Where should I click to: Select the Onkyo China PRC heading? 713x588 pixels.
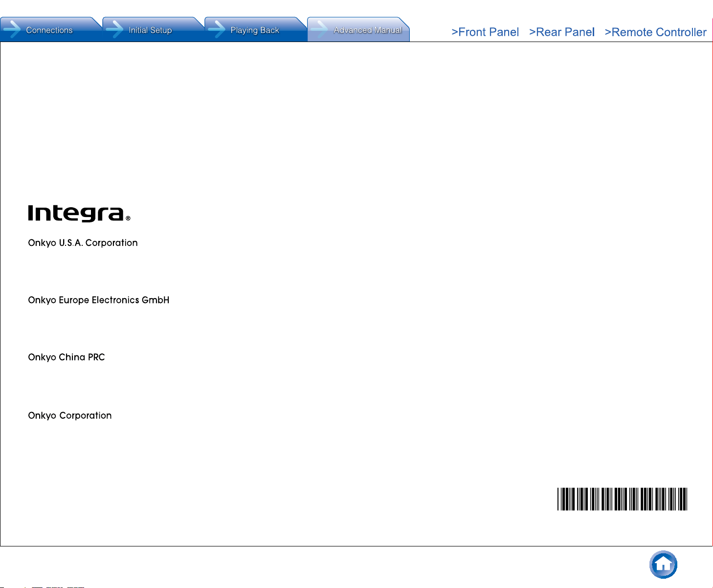(67, 357)
